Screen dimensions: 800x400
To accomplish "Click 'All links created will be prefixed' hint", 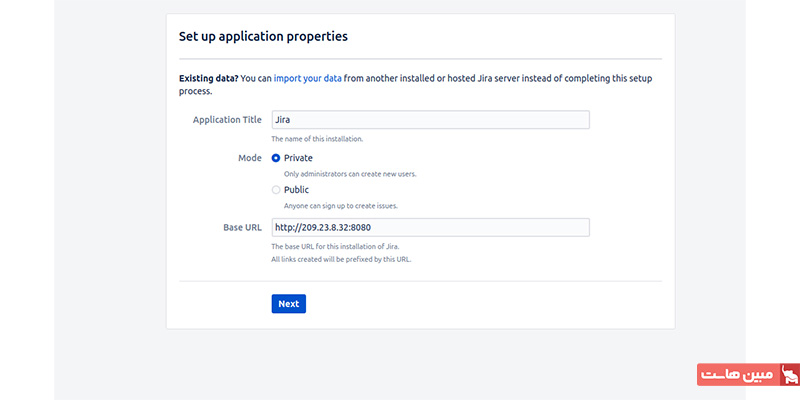I will tap(341, 259).
